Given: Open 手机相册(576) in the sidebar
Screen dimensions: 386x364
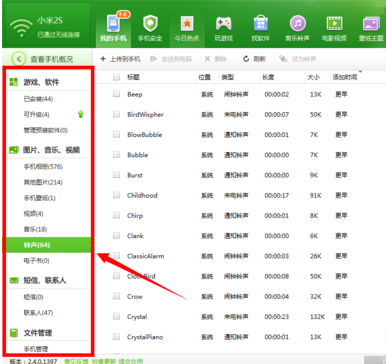Looking at the screenshot, I should [x=43, y=167].
